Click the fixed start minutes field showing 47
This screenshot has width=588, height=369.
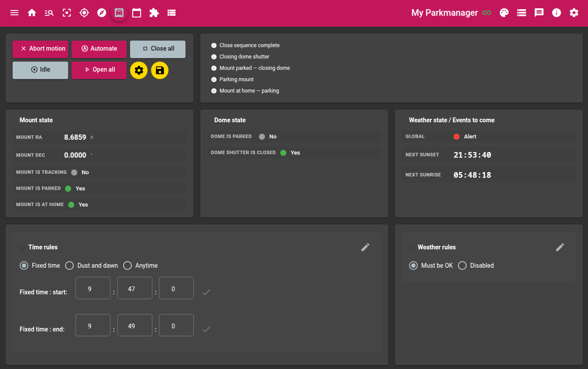click(135, 288)
